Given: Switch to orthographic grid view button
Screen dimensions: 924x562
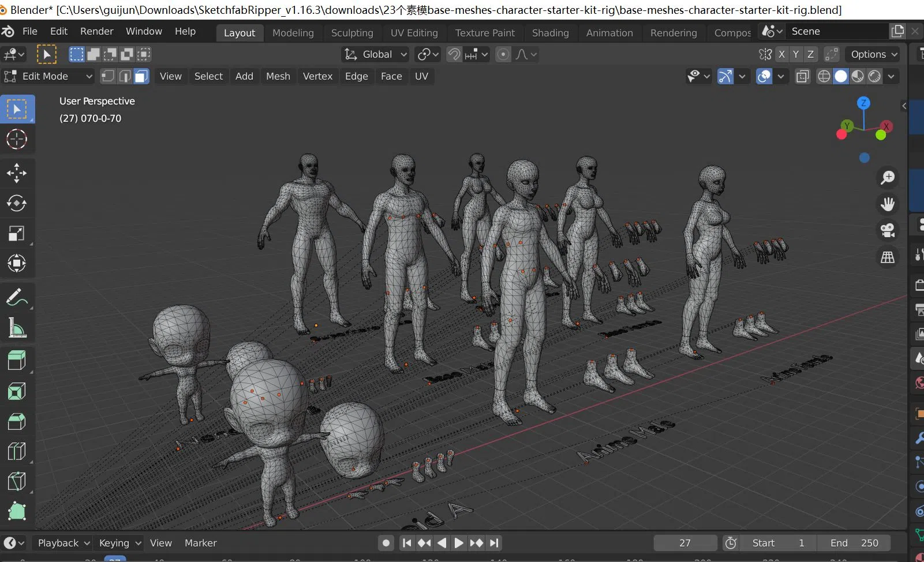Looking at the screenshot, I should 887,257.
